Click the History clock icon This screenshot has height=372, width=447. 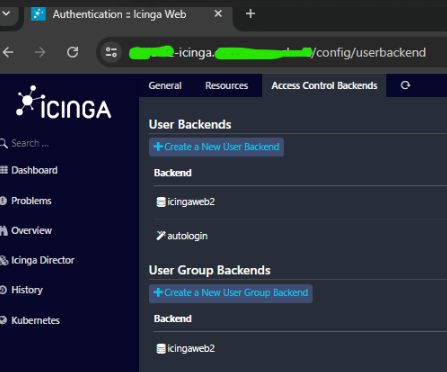point(3,290)
